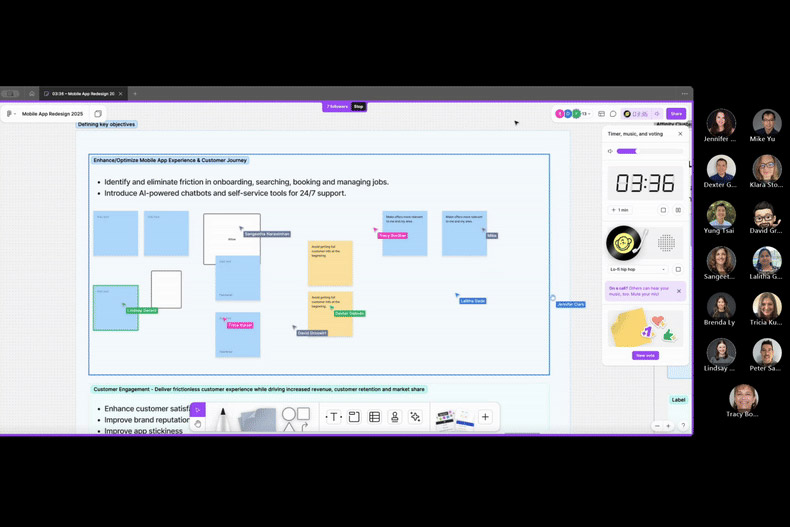
Task: Open the Figma main menu dropdown
Action: tap(10, 114)
